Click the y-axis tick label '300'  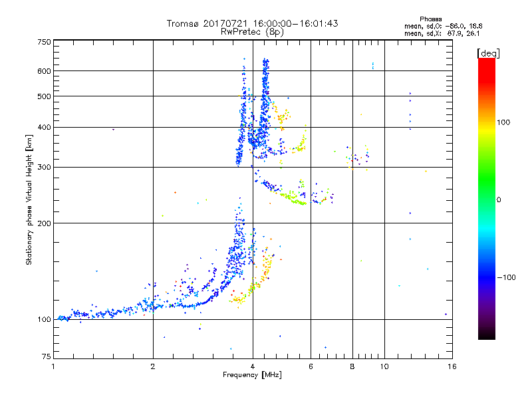click(44, 168)
